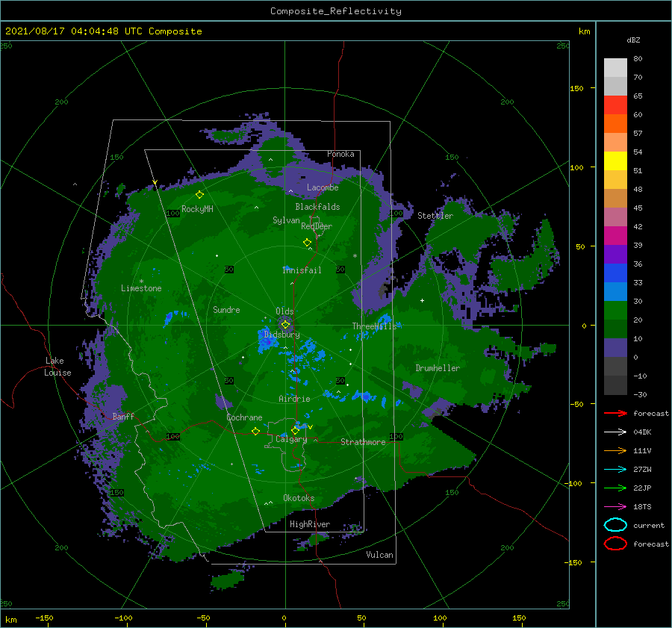The width and height of the screenshot is (672, 628).
Task: Click the '18TS' legend text
Action: (x=642, y=507)
